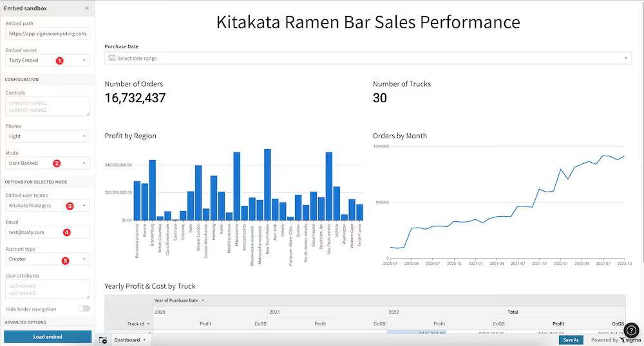Screen dimensions: 644x346
Task: Click the Save As button
Action: pos(571,340)
